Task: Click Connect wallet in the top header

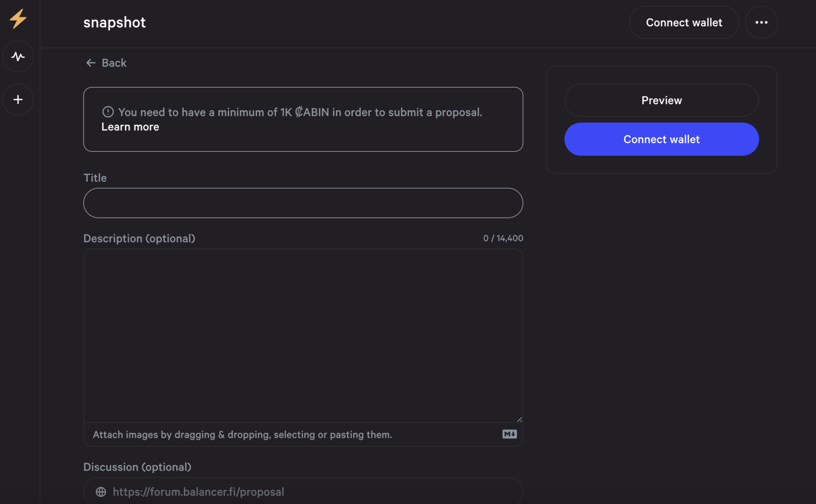Action: click(x=684, y=22)
